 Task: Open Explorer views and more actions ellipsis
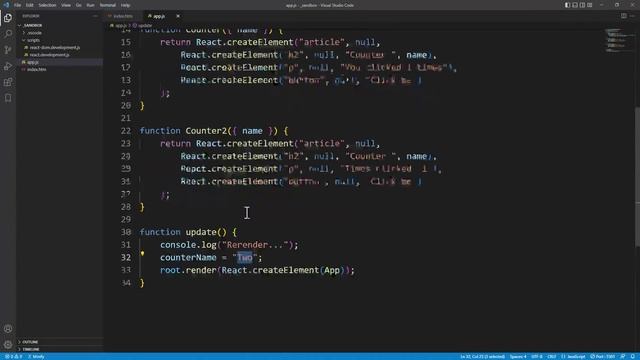coord(95,16)
